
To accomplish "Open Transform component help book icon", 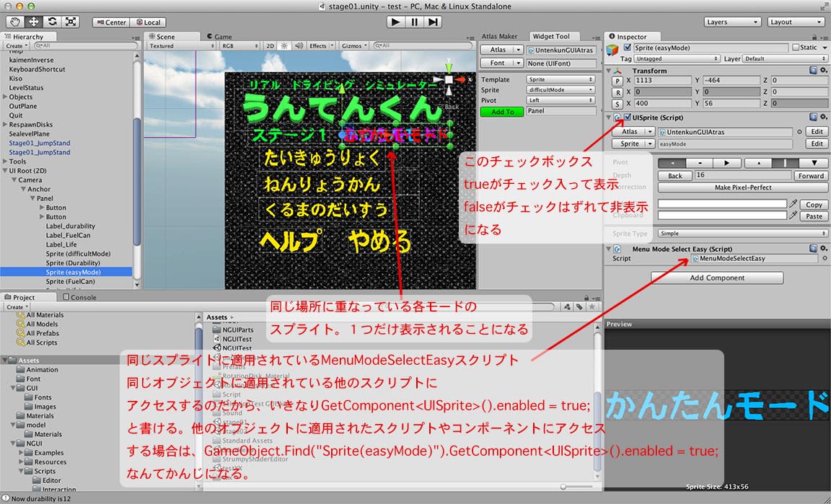I will (813, 70).
